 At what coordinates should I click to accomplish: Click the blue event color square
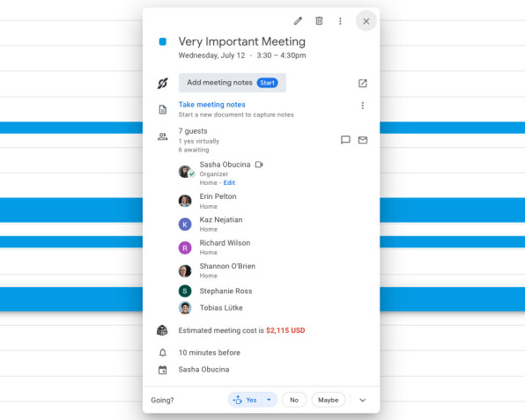point(163,42)
